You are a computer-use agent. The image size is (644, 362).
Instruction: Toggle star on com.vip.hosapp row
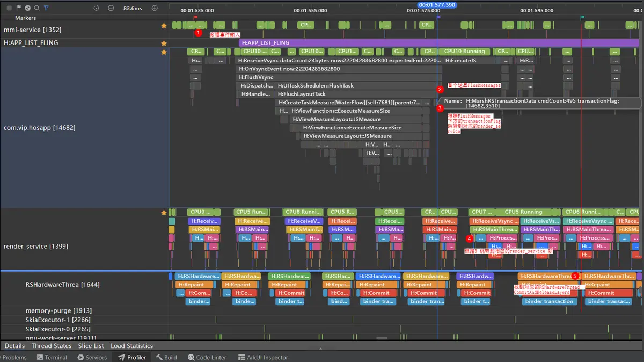[164, 52]
